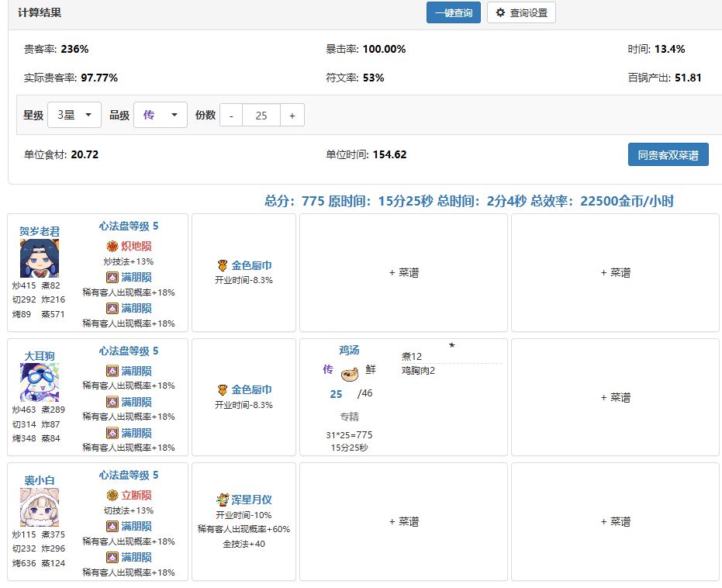Click the 裴小白 chef avatar

pyautogui.click(x=40, y=507)
